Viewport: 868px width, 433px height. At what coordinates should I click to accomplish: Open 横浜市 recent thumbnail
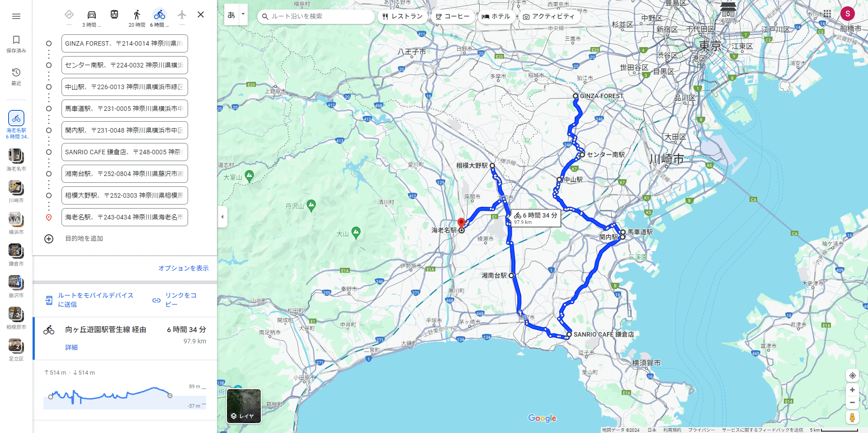pyautogui.click(x=16, y=223)
